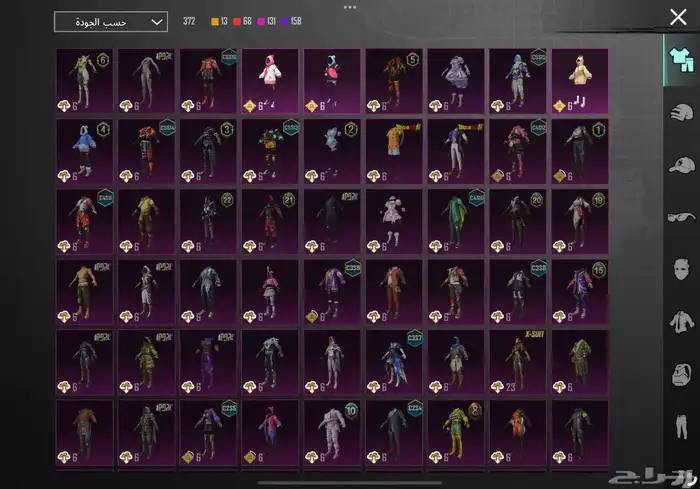
Task: Open the حسب الجودة sort dropdown
Action: tap(111, 22)
